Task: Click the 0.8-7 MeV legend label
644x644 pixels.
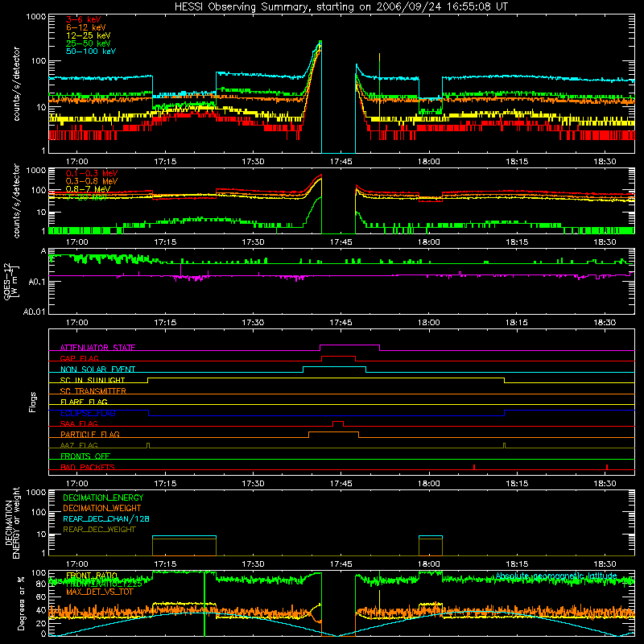Action: tap(89, 189)
